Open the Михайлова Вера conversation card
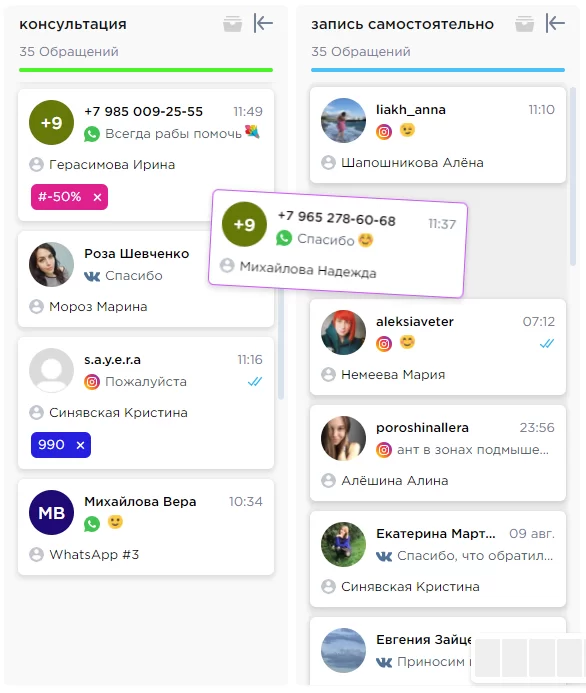This screenshot has height=693, width=586. 146,527
